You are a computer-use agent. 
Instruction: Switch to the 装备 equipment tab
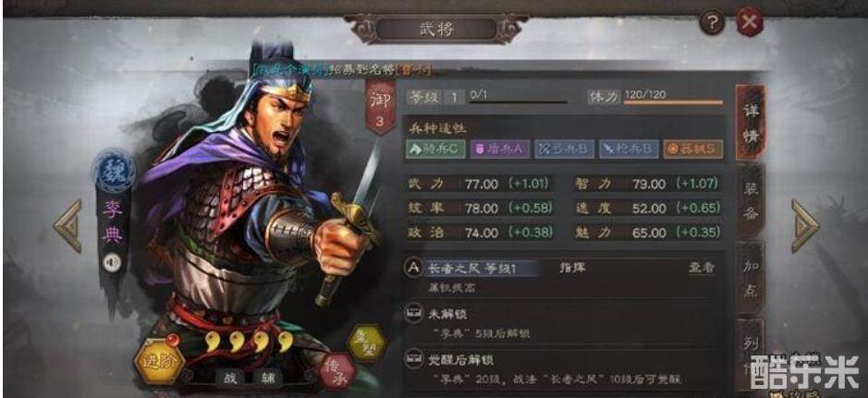coord(751,201)
